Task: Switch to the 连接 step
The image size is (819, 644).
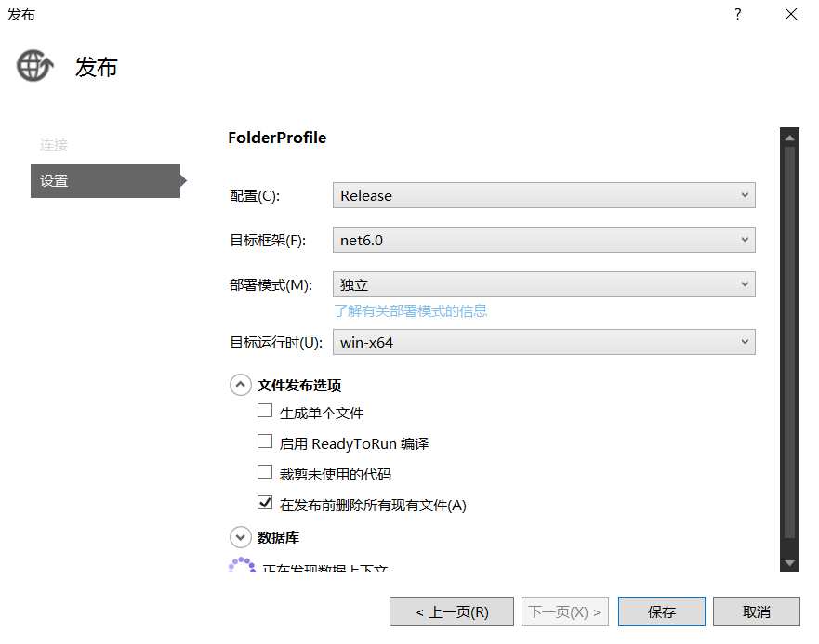Action: click(54, 145)
